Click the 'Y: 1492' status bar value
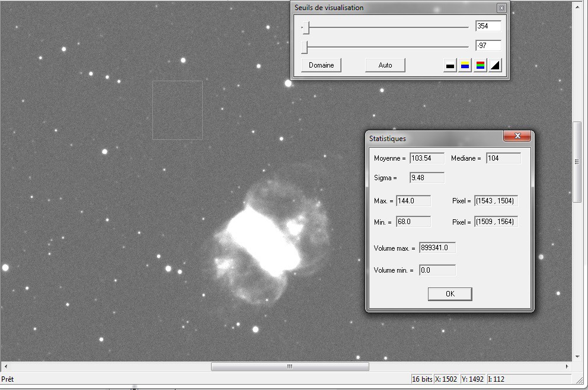This screenshot has width=588, height=390. (473, 379)
